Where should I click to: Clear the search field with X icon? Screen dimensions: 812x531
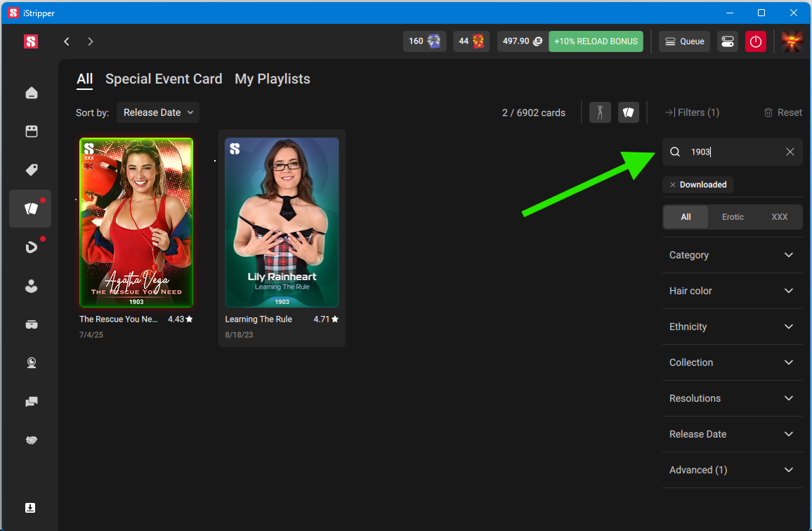[790, 152]
